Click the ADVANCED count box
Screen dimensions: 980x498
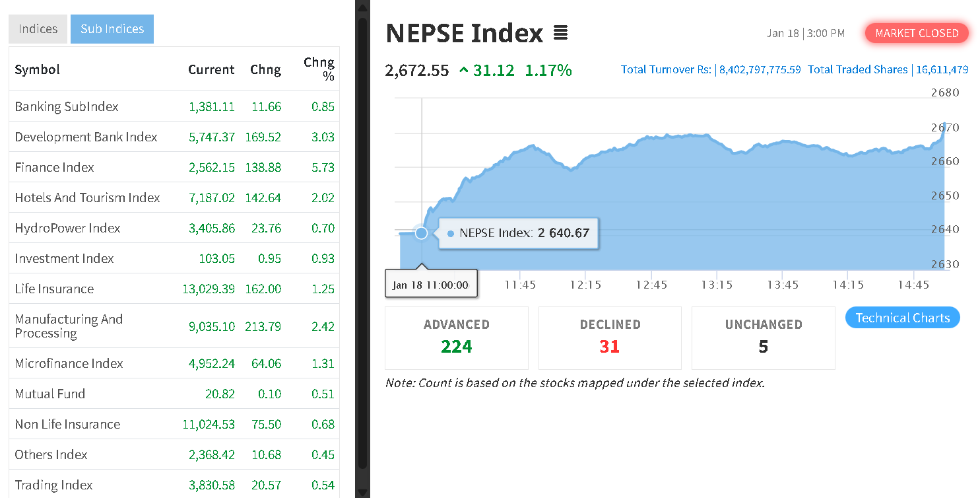click(x=456, y=338)
